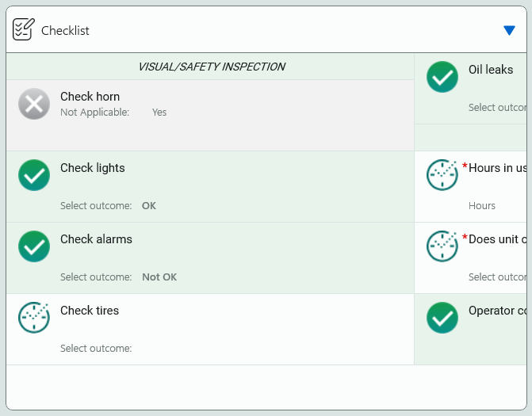Screen dimensions: 532x416
Task: Click the Hours input field
Action: (482, 206)
